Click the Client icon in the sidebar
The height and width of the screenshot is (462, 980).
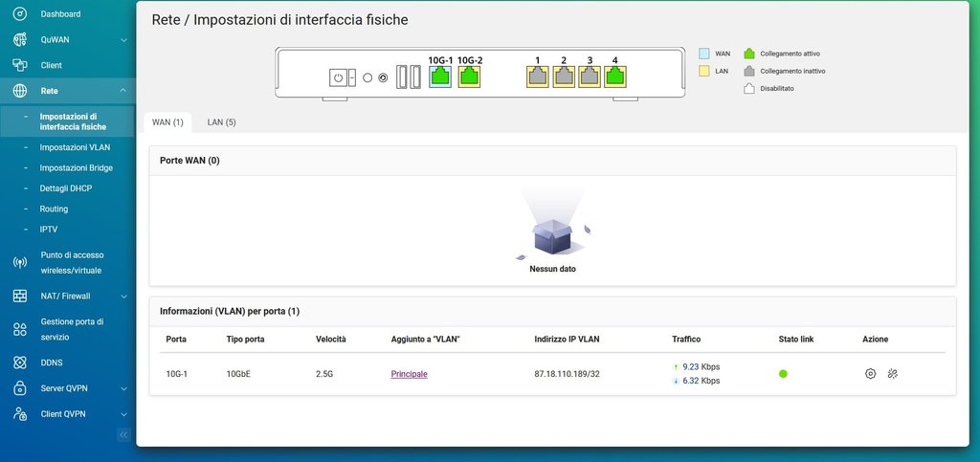coord(19,65)
